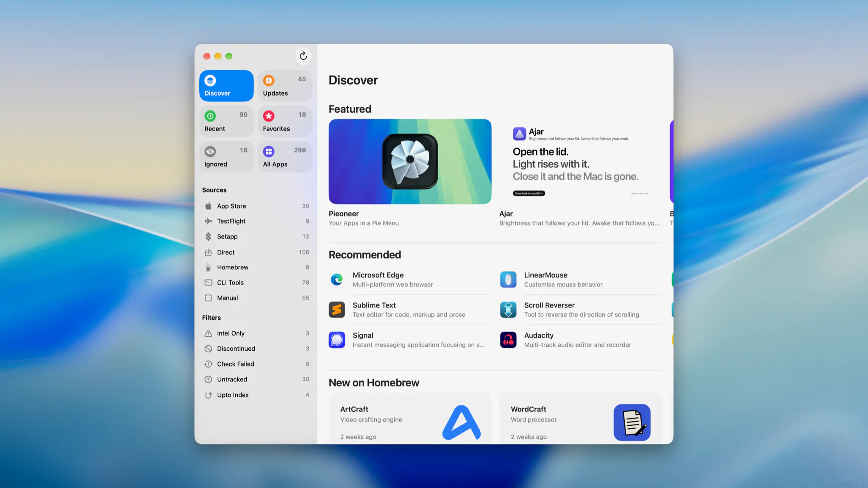This screenshot has height=488, width=868.
Task: Open the Recent tile
Action: pyautogui.click(x=226, y=122)
